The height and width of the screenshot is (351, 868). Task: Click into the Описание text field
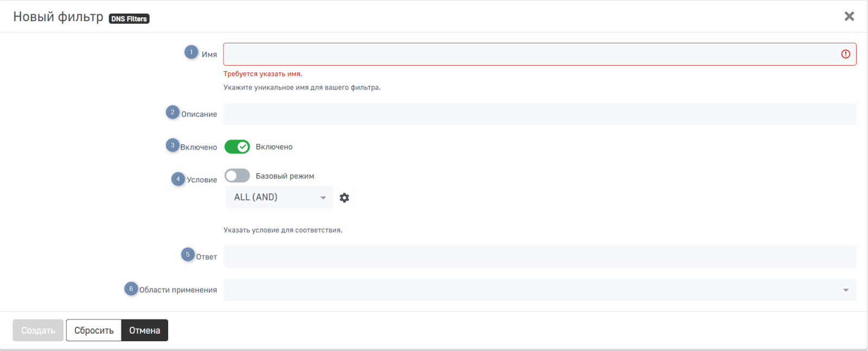pos(539,114)
